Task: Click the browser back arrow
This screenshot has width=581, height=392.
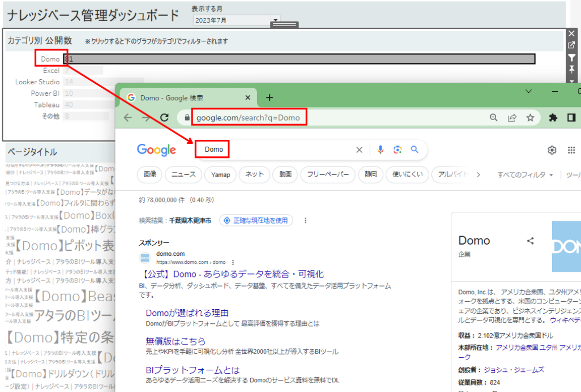Action: click(x=128, y=118)
